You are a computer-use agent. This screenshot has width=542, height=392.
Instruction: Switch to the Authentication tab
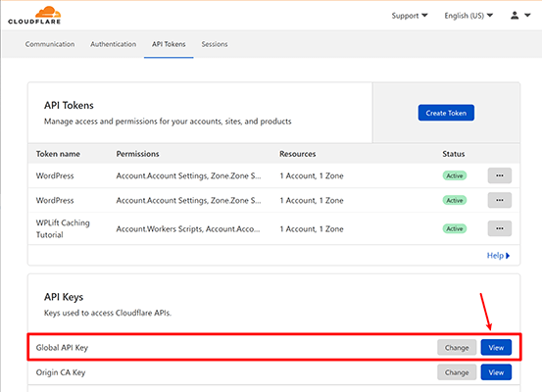[x=113, y=44]
